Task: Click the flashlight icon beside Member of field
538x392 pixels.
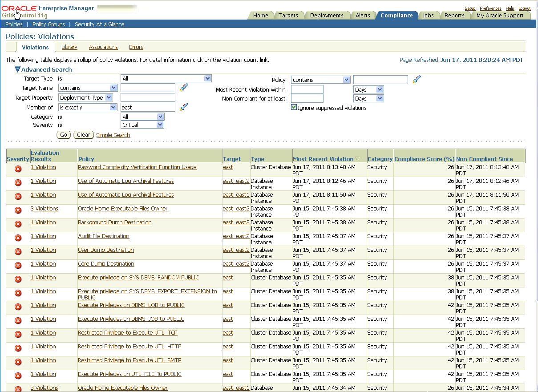Action: [x=184, y=107]
